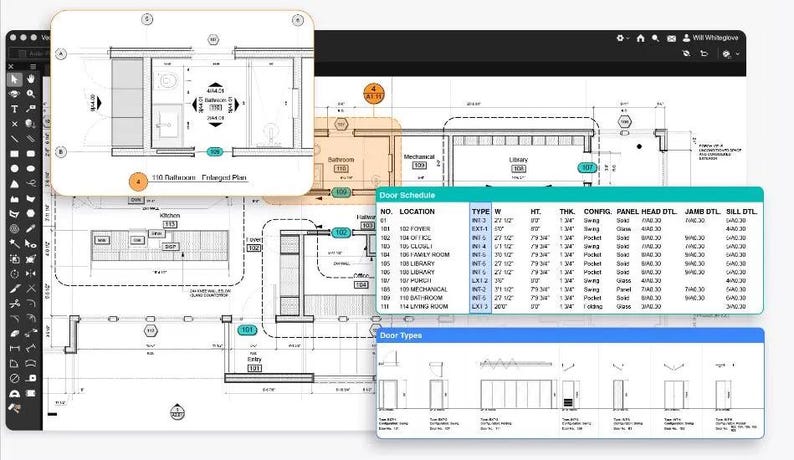Click door tag 102 near Office
This screenshot has height=460, width=794.
(341, 233)
